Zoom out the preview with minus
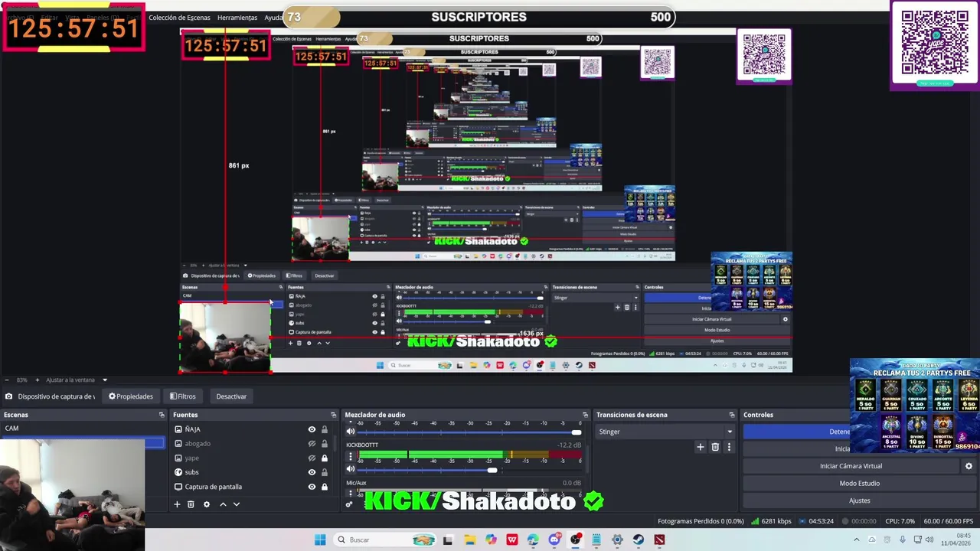Image resolution: width=980 pixels, height=551 pixels. tap(7, 380)
